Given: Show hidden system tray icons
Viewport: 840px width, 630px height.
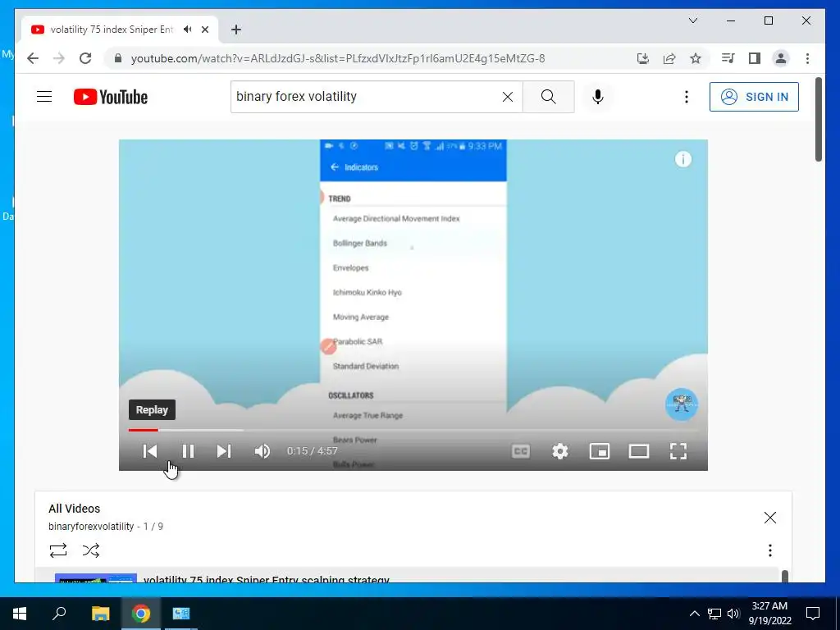Looking at the screenshot, I should pos(694,614).
